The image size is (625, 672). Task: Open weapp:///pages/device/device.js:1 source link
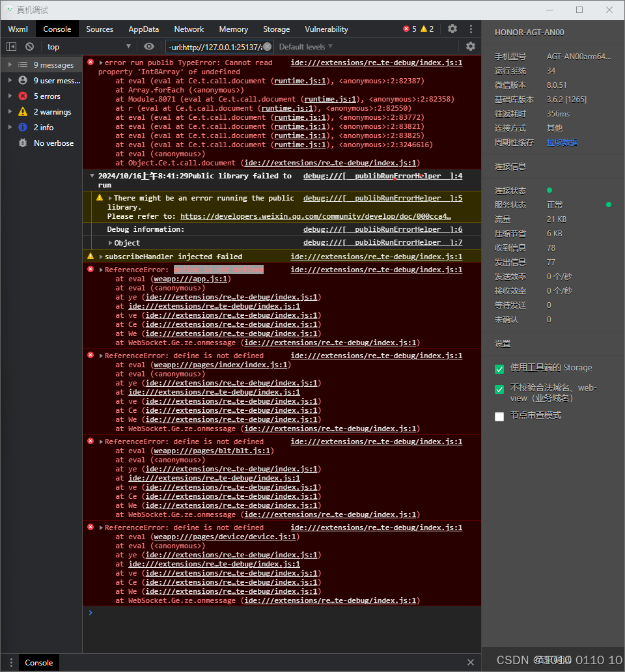[225, 537]
